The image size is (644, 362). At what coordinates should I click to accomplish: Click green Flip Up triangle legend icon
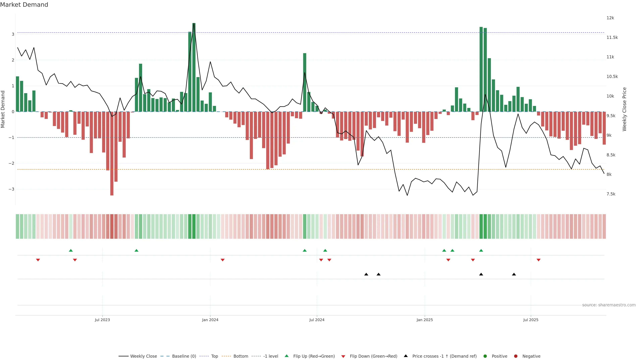tap(287, 356)
